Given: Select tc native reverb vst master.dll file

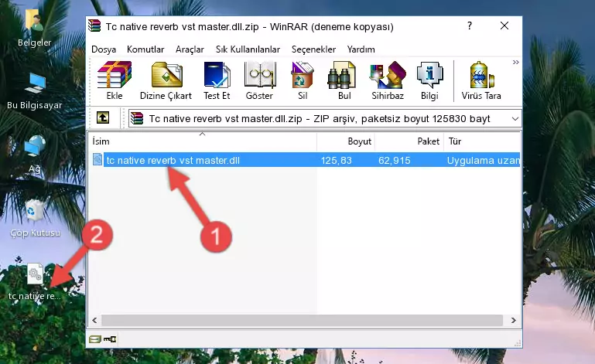Looking at the screenshot, I should [x=173, y=161].
